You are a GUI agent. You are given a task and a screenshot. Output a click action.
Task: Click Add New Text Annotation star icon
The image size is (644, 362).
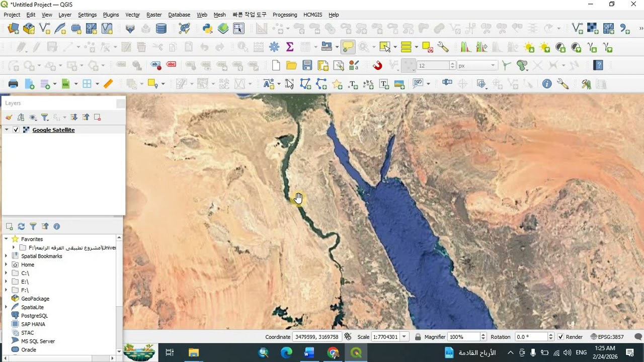tap(337, 84)
